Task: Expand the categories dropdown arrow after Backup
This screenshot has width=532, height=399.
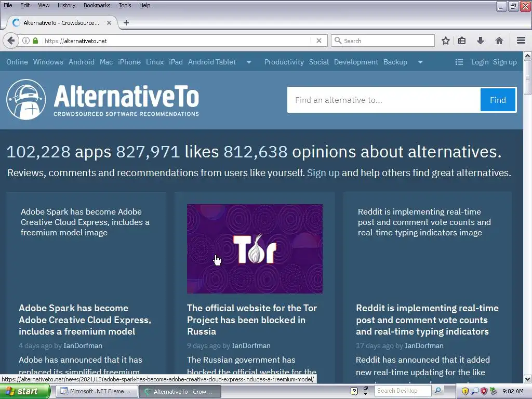Action: (420, 62)
